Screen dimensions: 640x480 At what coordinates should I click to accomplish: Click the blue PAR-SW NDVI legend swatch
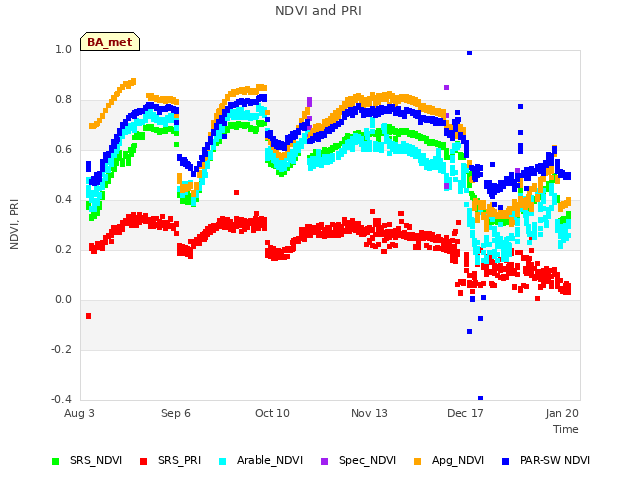tap(505, 461)
